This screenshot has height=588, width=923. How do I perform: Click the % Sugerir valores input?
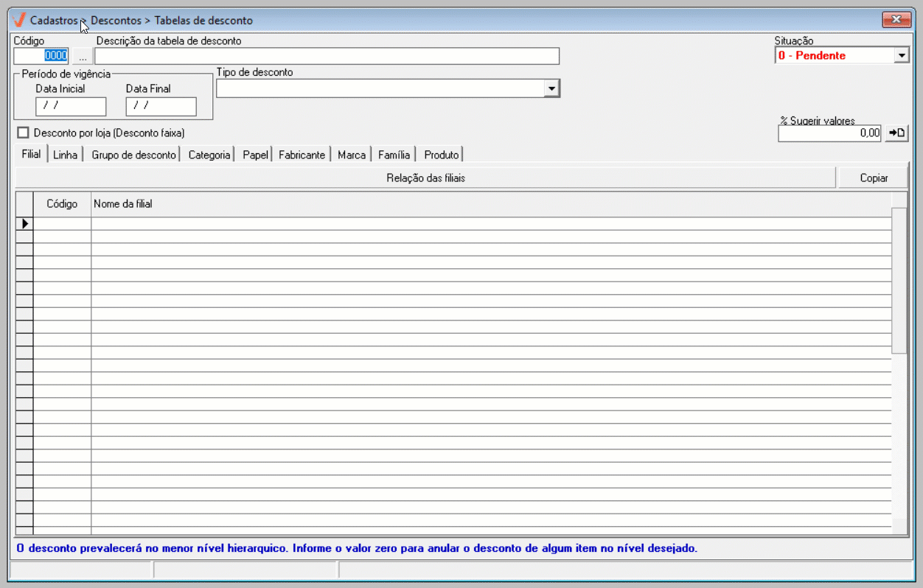coord(829,133)
